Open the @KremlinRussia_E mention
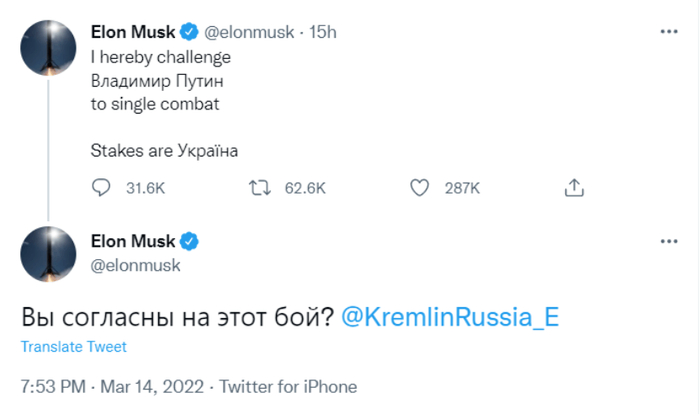Viewport: 700px width, 414px height. point(450,315)
